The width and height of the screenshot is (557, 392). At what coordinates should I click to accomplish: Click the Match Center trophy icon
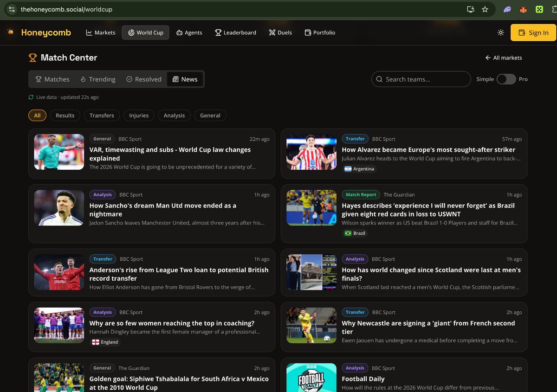[32, 58]
